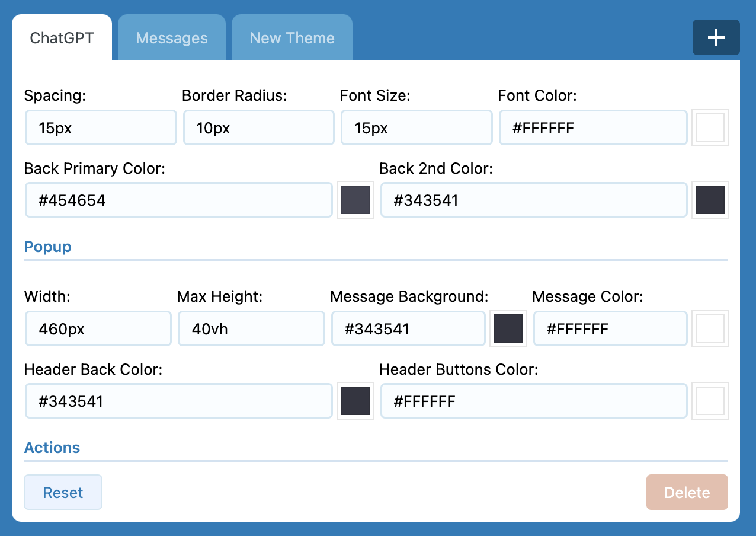This screenshot has width=756, height=536.
Task: Open the Header Buttons Color swatch
Action: point(710,401)
